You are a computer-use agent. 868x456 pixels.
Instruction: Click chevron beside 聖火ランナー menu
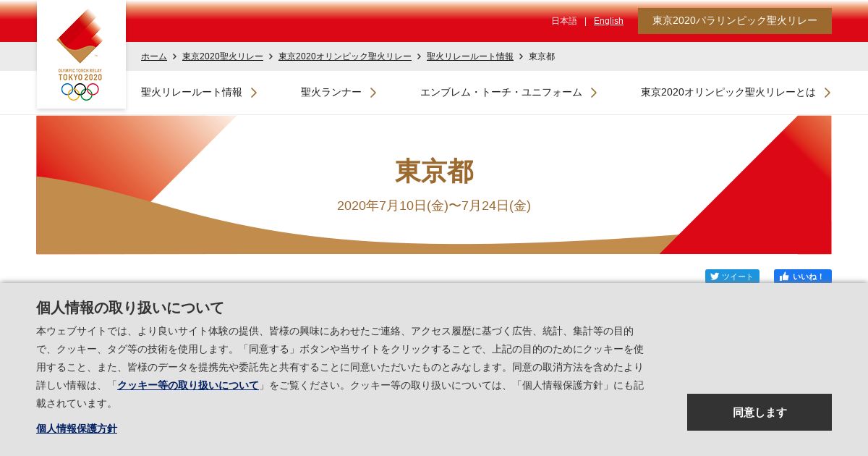373,93
